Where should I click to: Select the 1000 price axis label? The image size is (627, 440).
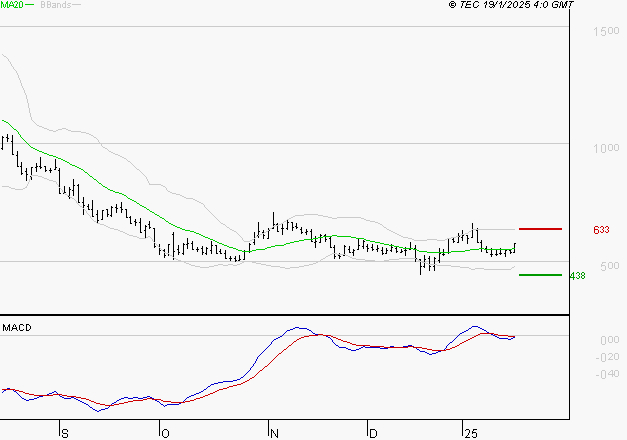click(x=606, y=148)
